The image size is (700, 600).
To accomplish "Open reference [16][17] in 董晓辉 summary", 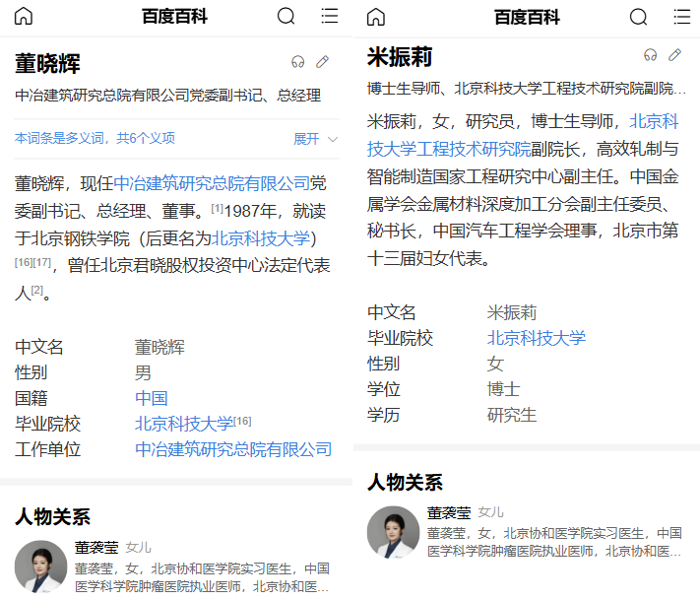I will 32,262.
